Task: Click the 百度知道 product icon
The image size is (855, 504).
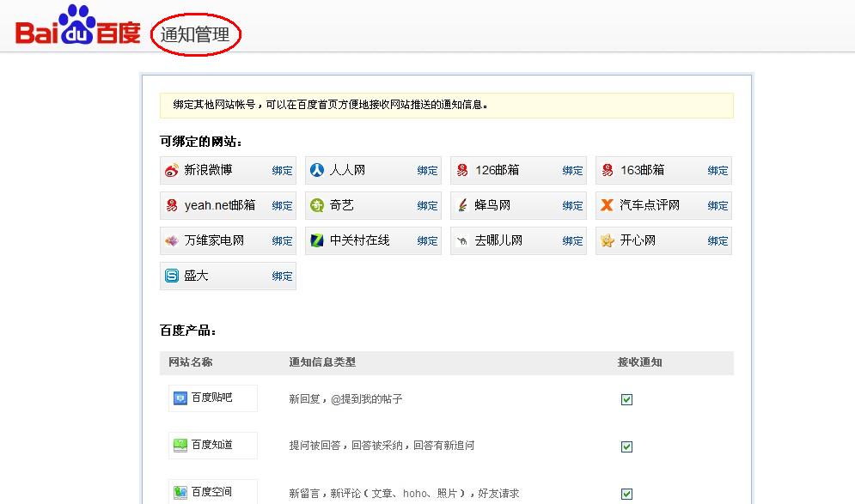Action: 180,445
